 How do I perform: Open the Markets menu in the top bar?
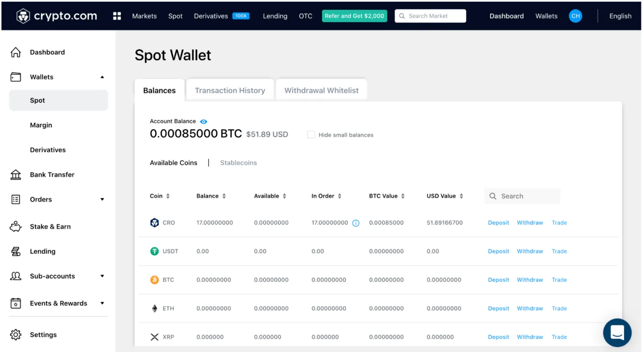click(144, 16)
